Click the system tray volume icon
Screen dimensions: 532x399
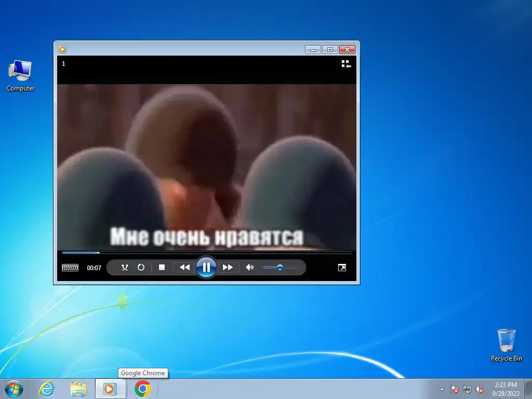coord(480,389)
